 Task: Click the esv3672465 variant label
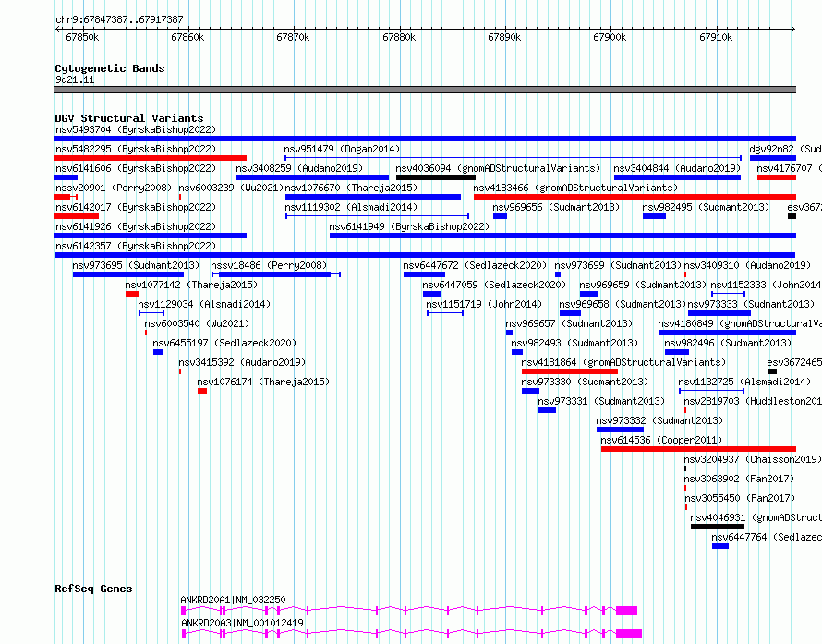coord(794,362)
